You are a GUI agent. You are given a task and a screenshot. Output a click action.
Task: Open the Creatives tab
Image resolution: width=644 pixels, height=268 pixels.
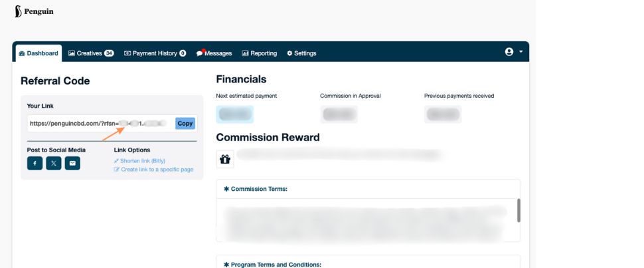(91, 53)
